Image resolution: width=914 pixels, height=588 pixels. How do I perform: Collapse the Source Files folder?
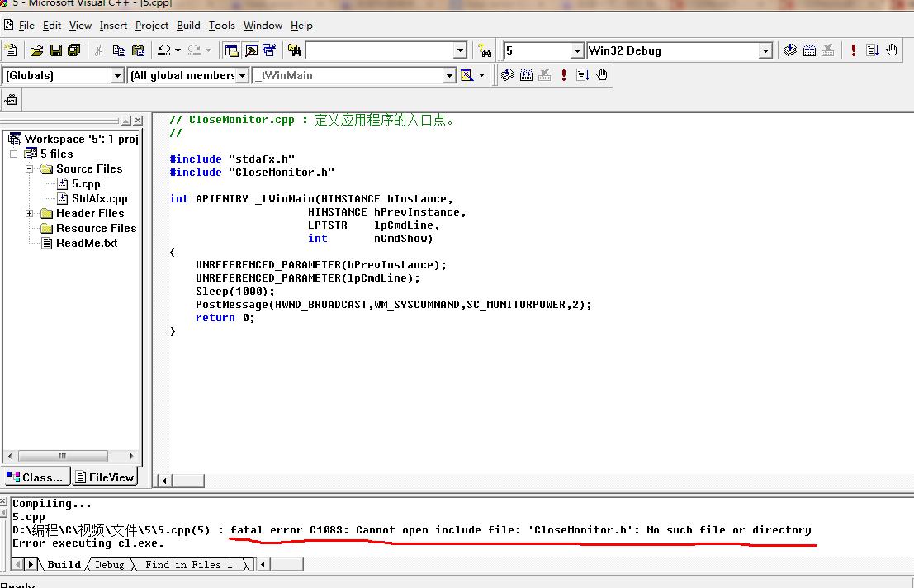coord(29,169)
